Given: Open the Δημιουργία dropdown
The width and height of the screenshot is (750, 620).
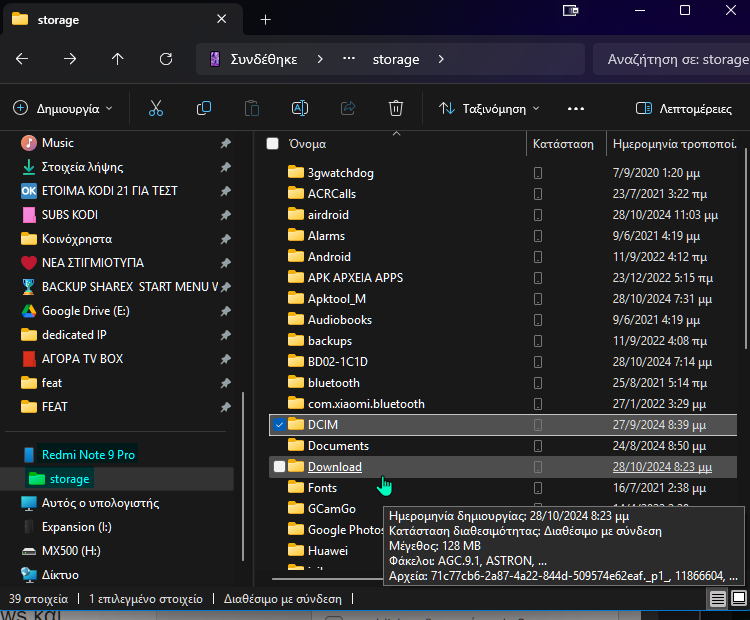Looking at the screenshot, I should (62, 109).
